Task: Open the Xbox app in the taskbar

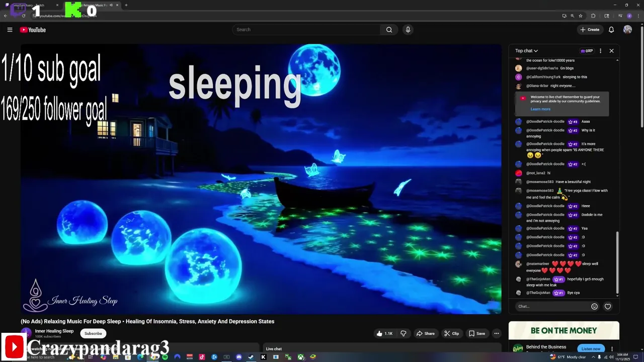Action: [x=301, y=357]
